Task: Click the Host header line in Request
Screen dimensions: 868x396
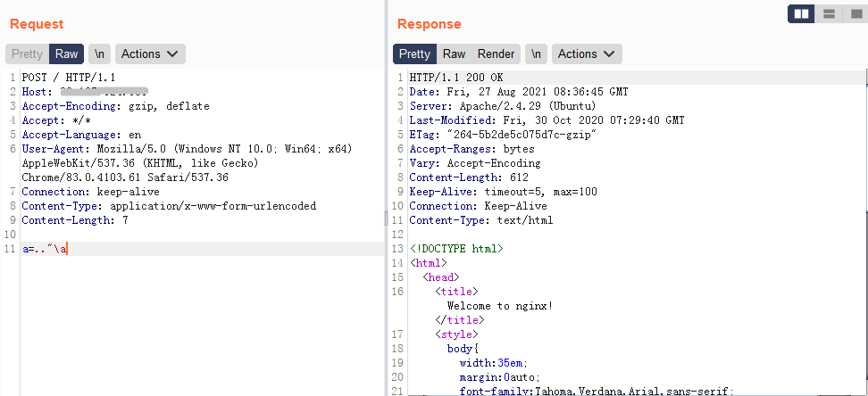Action: tap(85, 92)
